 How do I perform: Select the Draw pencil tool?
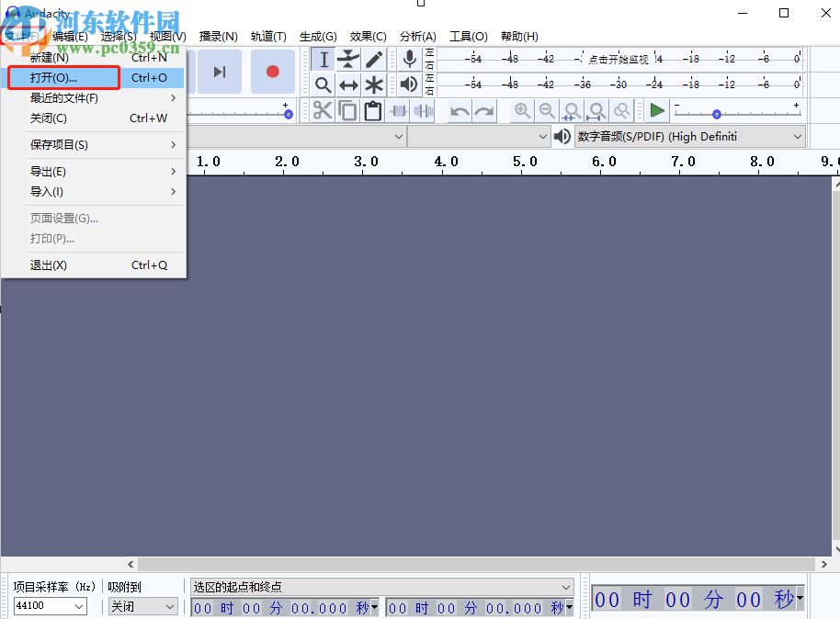coord(374,60)
